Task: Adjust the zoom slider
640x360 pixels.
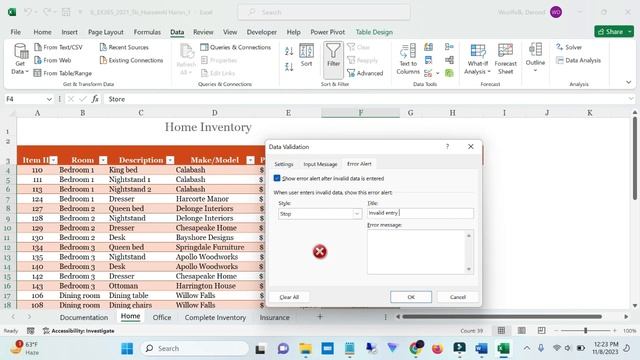Action: 586,331
